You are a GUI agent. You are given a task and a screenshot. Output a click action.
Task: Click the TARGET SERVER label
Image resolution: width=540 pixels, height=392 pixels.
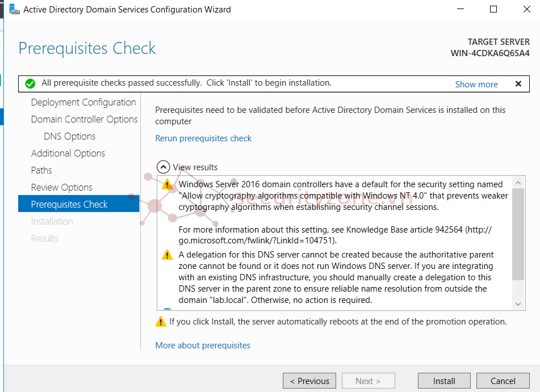pyautogui.click(x=499, y=42)
